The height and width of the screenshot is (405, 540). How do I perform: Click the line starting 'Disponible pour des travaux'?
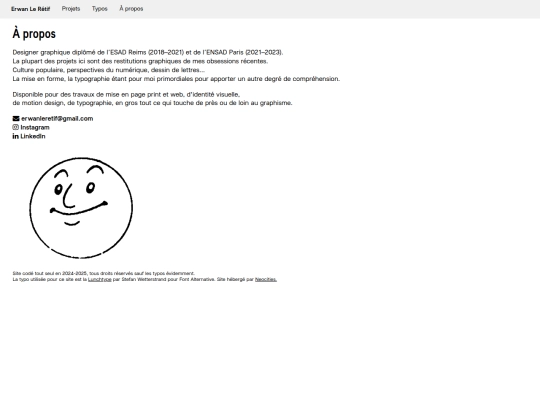126,94
